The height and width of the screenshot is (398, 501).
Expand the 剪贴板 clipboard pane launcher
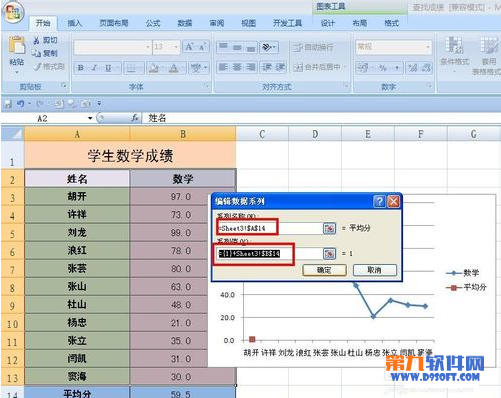[x=63, y=86]
